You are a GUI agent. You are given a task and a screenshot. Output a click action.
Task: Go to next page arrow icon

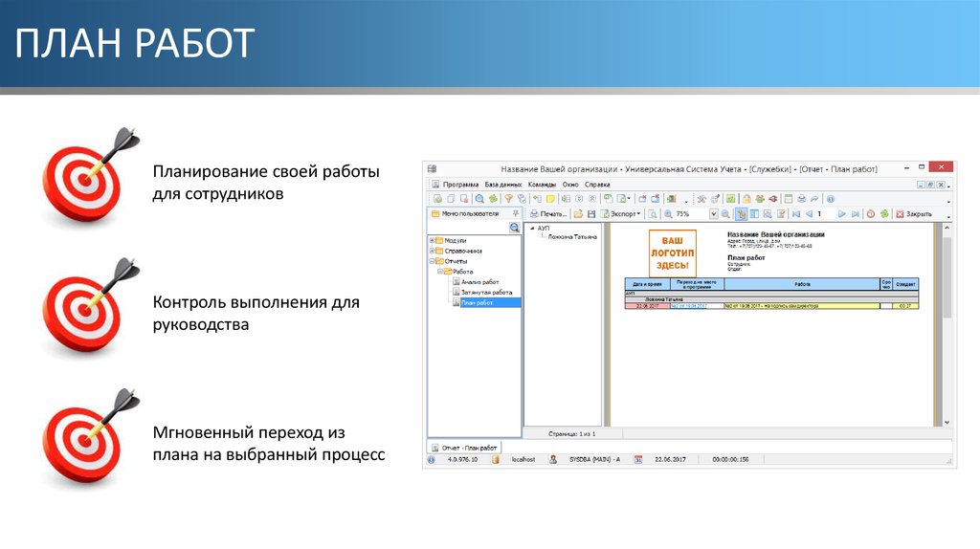point(842,214)
